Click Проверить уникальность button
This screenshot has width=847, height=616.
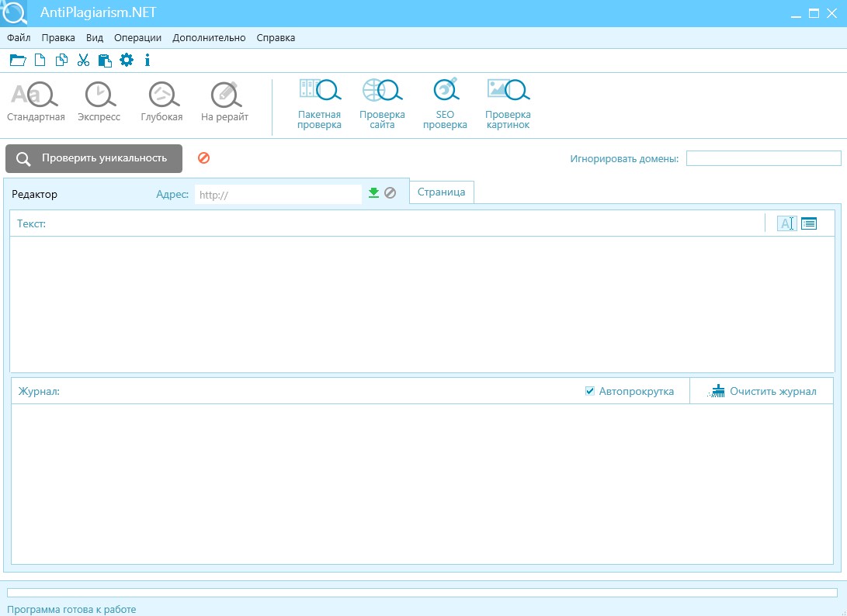(94, 158)
